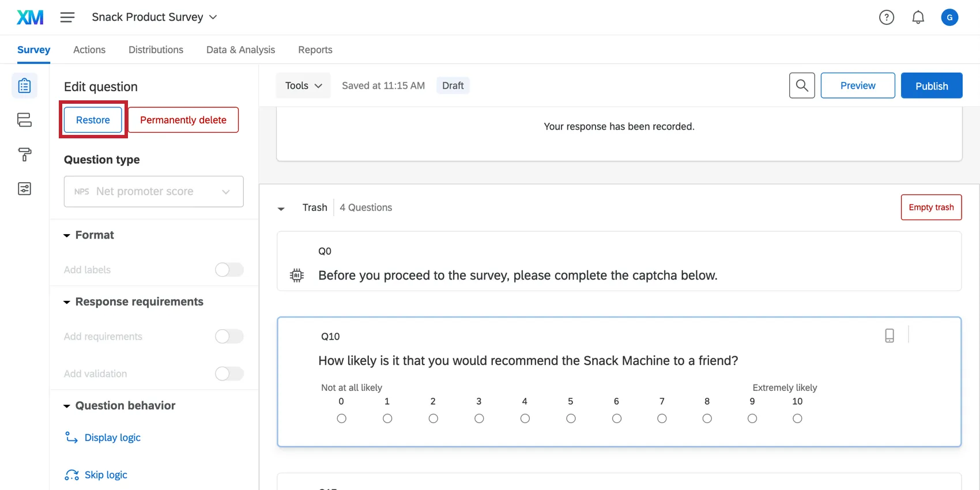Viewport: 980px width, 490px height.
Task: Open the help question mark icon
Action: [x=886, y=17]
